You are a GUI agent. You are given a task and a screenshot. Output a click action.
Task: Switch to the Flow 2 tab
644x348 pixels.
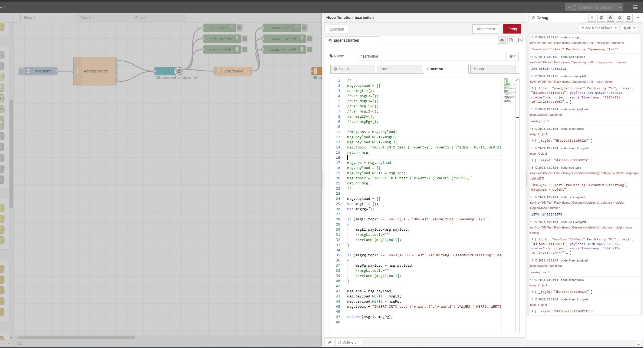point(85,18)
